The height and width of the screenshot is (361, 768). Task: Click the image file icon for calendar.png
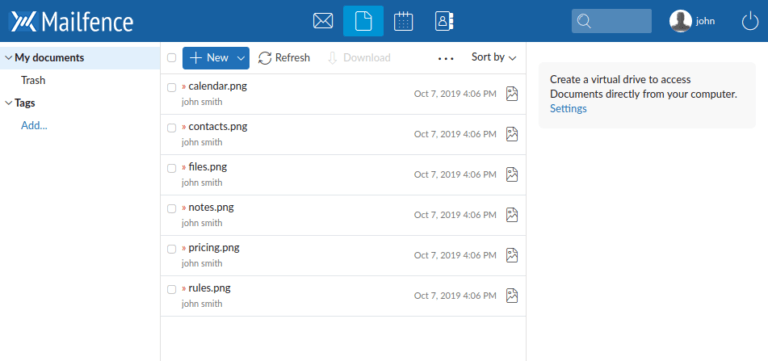point(512,94)
